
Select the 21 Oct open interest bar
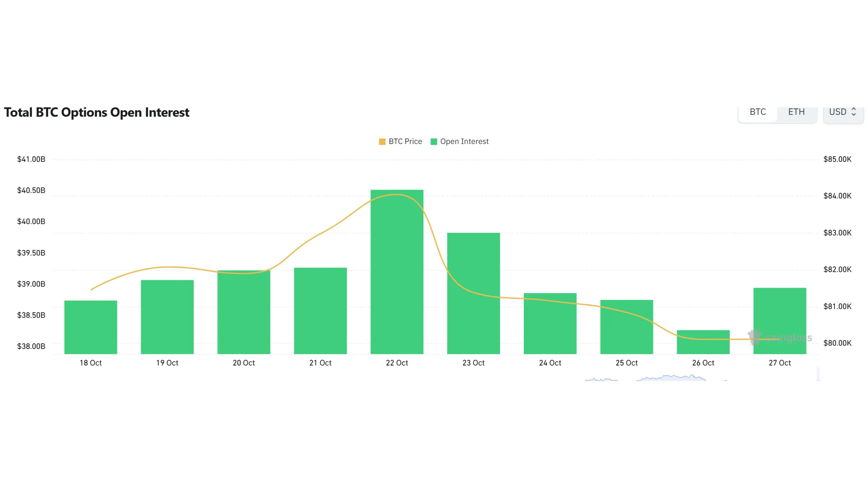[x=320, y=311]
